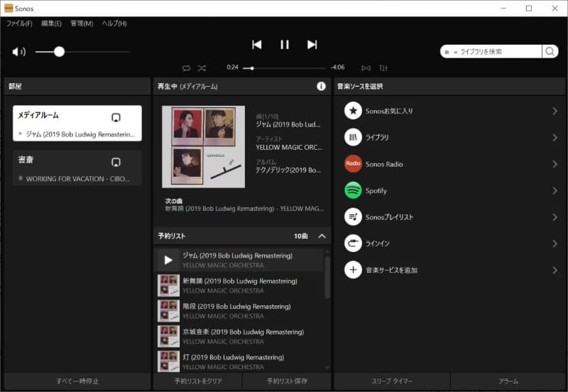Open the 編集(E) menu
568x392 pixels.
click(51, 23)
